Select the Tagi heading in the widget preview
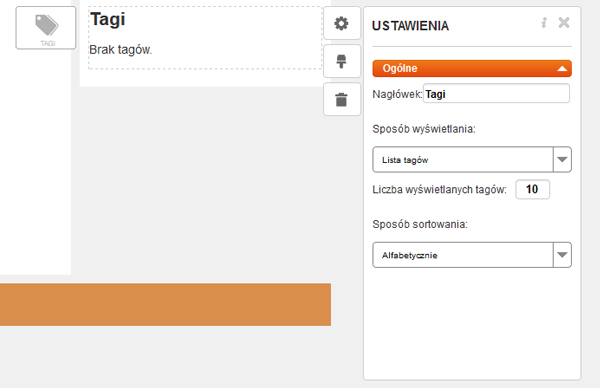The image size is (600, 388). [x=108, y=19]
